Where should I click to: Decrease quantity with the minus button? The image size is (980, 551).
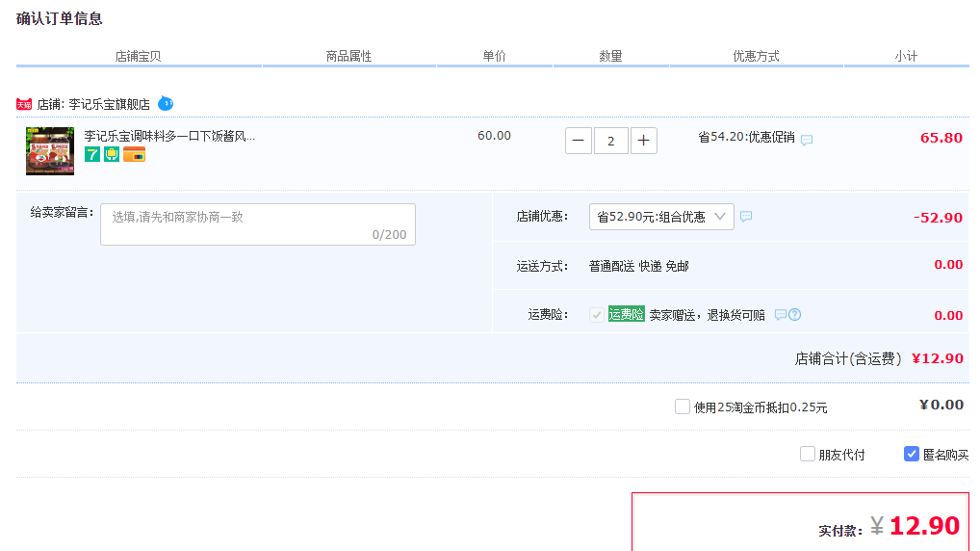579,141
